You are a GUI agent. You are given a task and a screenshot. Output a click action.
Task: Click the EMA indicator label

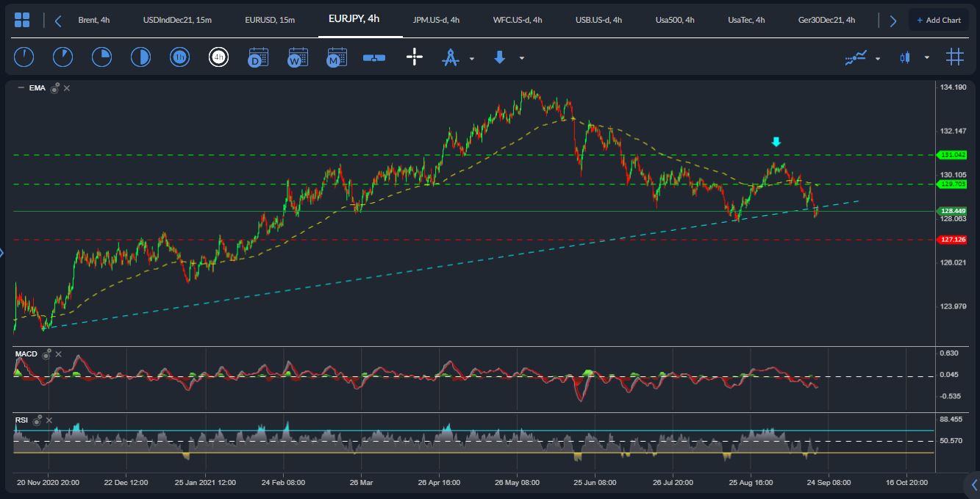coord(37,88)
